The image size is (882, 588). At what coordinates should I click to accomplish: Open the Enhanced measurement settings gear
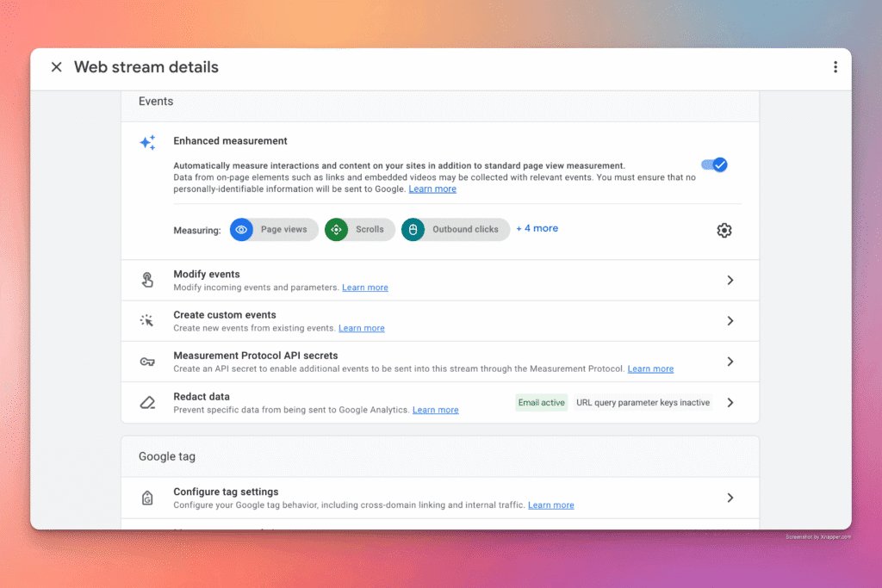coord(724,230)
